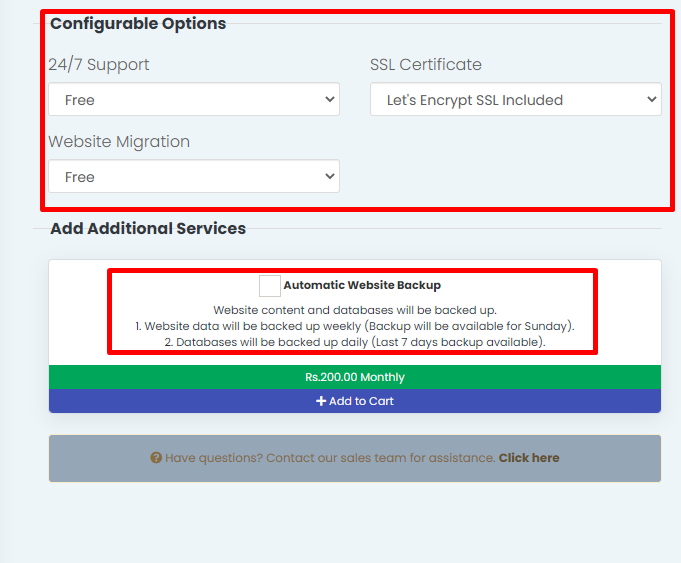Image resolution: width=681 pixels, height=563 pixels.
Task: Click the weekly website data backup description
Action: click(x=355, y=326)
